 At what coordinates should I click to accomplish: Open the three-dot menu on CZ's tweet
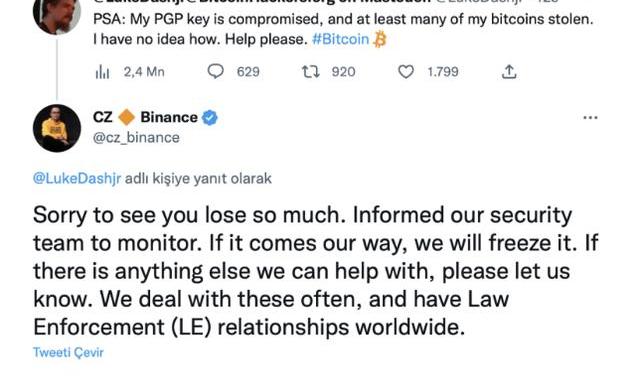click(x=590, y=118)
